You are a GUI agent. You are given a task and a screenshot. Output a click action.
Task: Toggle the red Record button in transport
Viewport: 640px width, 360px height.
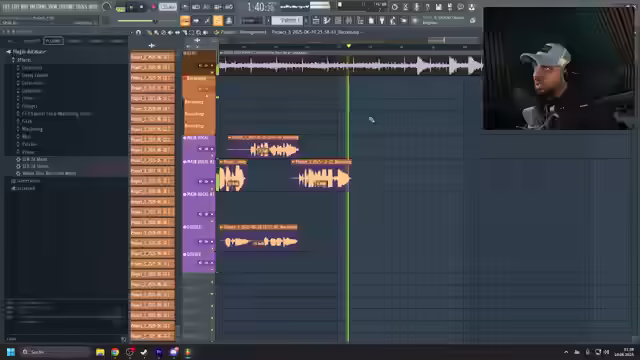pyautogui.click(x=153, y=7)
